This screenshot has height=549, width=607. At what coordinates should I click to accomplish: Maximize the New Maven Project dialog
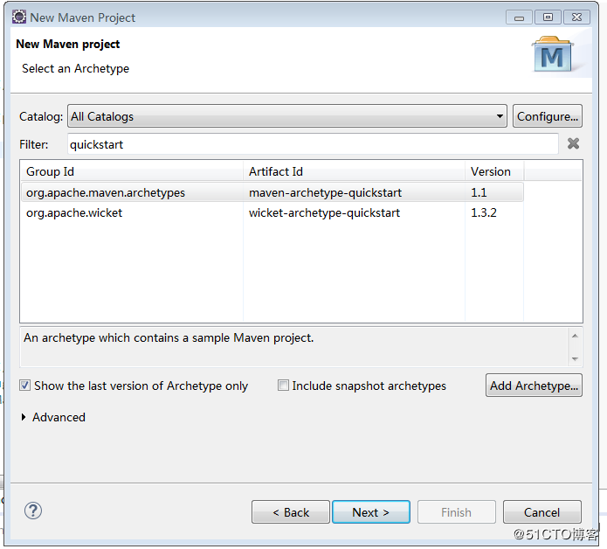coord(548,17)
